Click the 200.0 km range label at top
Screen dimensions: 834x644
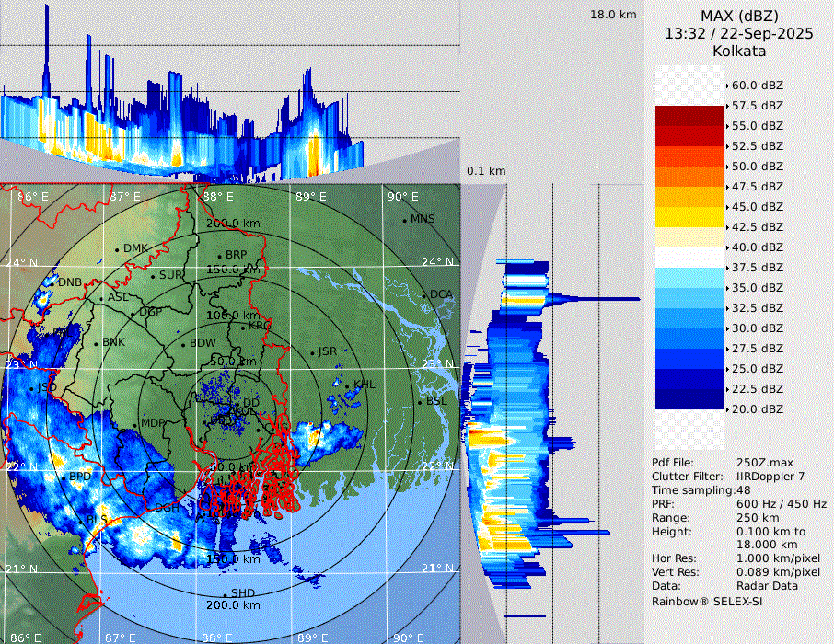233,224
